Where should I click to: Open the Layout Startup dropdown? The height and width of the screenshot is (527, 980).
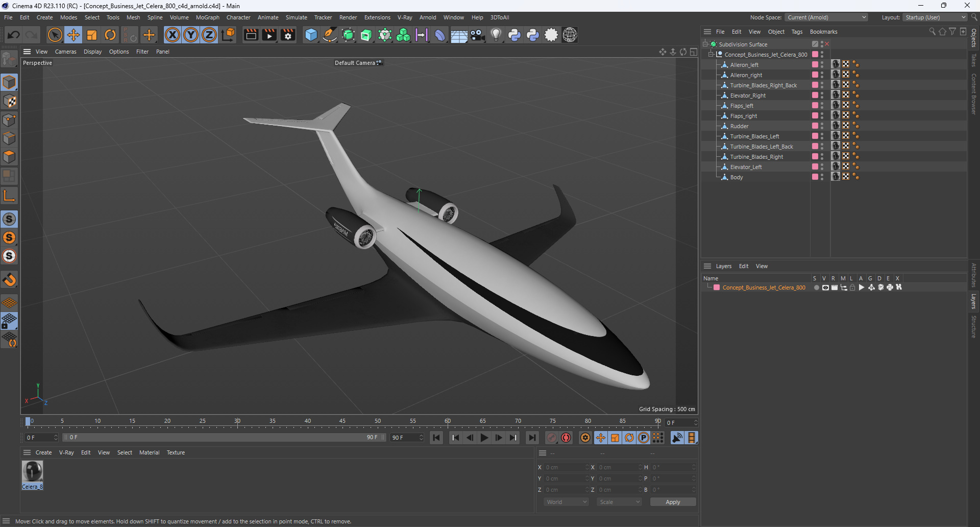tap(935, 17)
